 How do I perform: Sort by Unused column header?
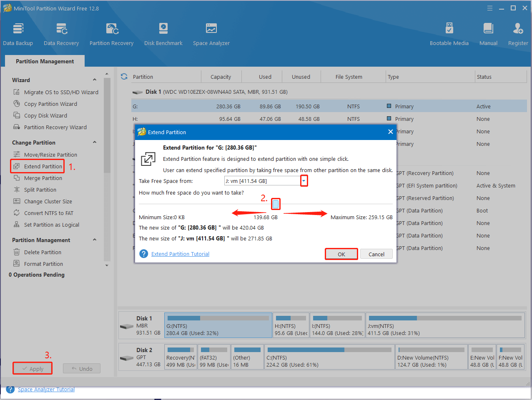tap(301, 77)
